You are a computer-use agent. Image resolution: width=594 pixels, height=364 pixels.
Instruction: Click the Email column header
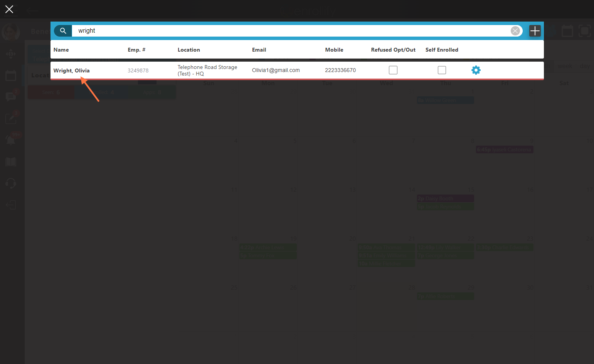(259, 50)
